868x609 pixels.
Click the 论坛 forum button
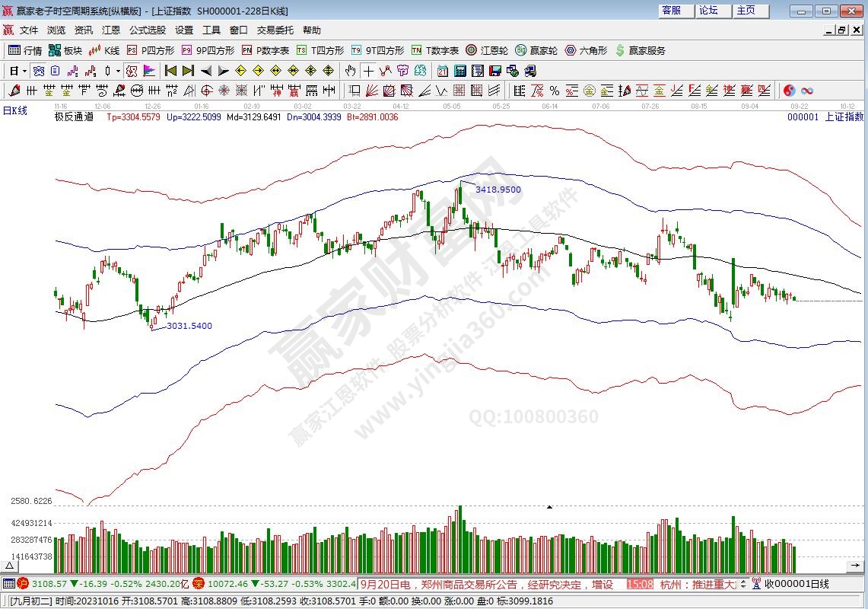pyautogui.click(x=708, y=11)
